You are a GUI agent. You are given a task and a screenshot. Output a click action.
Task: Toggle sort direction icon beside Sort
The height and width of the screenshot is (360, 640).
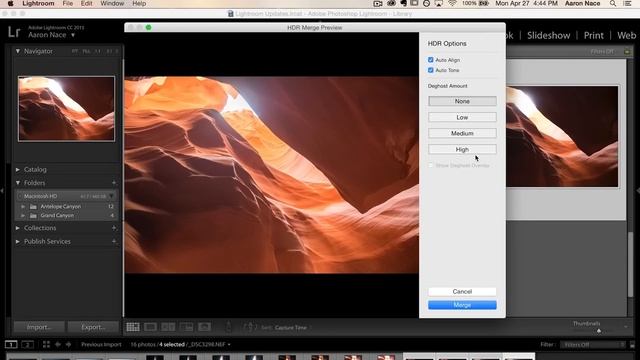(x=249, y=327)
